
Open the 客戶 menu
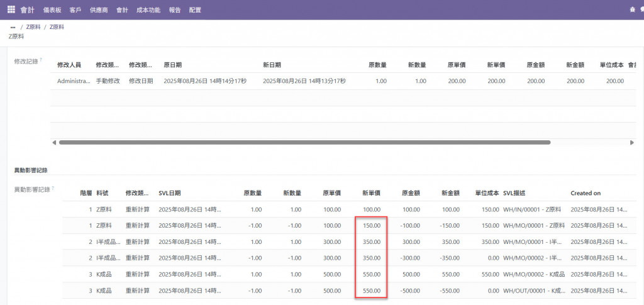[75, 10]
